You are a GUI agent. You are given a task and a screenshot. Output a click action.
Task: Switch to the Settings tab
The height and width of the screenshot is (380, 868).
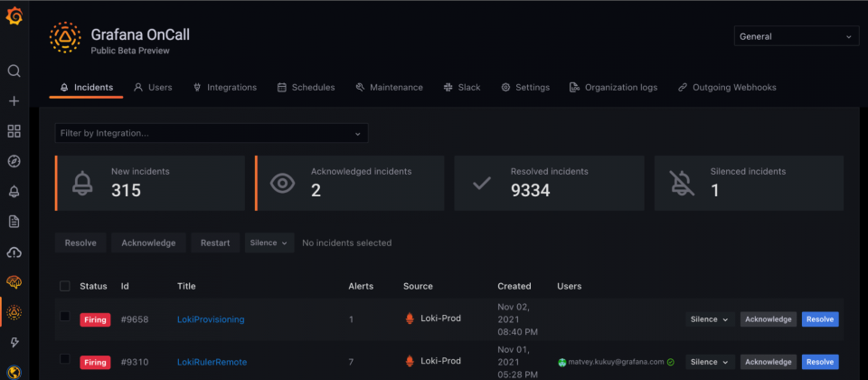pyautogui.click(x=525, y=88)
